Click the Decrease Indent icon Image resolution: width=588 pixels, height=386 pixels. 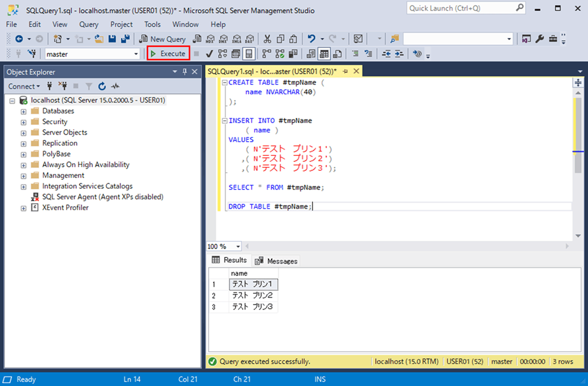[x=386, y=54]
